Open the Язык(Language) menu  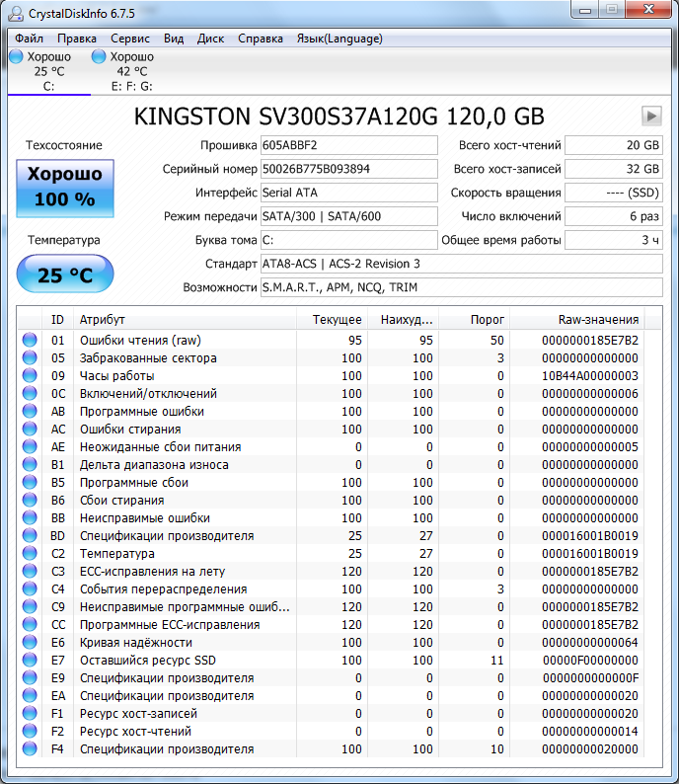[x=339, y=39]
